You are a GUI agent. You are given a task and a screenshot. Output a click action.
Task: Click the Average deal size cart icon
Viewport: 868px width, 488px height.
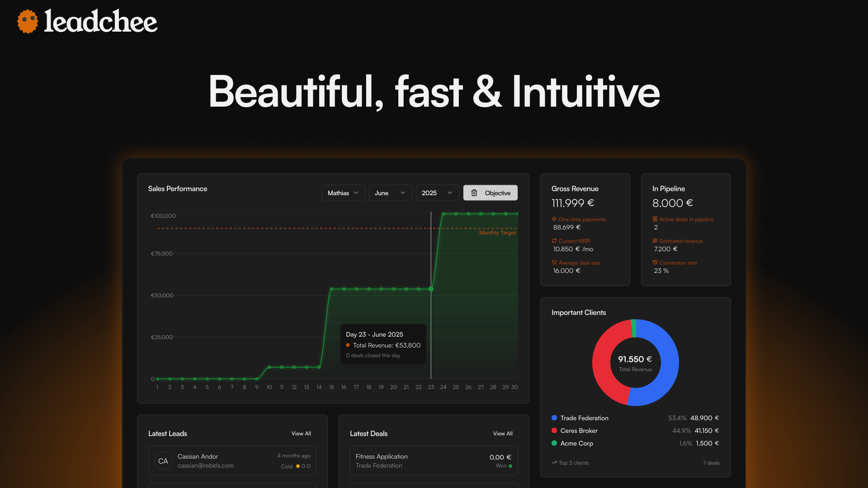pyautogui.click(x=554, y=263)
